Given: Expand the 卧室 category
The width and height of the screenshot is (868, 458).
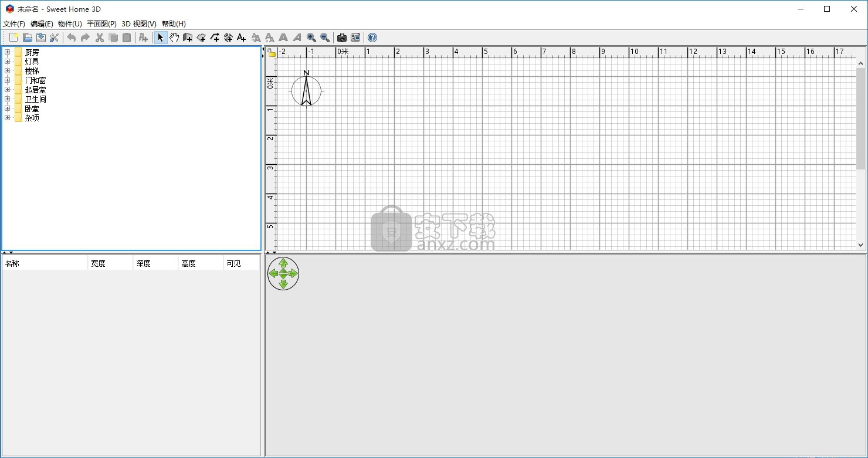Looking at the screenshot, I should (x=8, y=108).
